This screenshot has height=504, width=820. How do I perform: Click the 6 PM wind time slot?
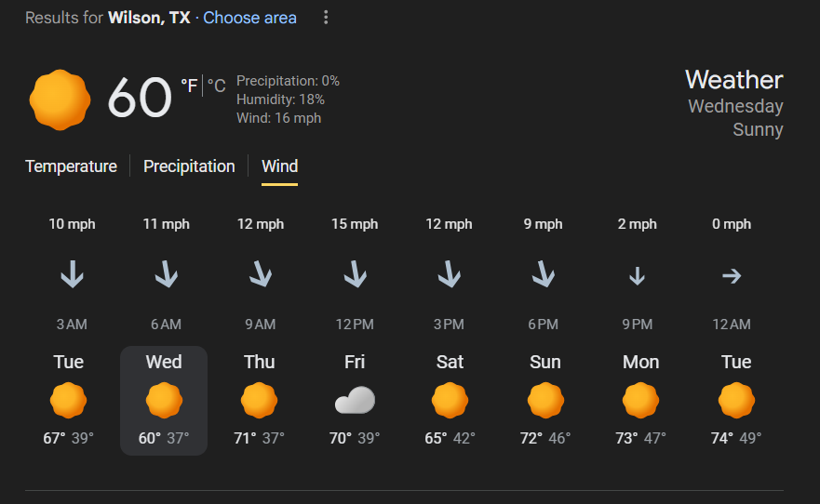click(x=543, y=325)
